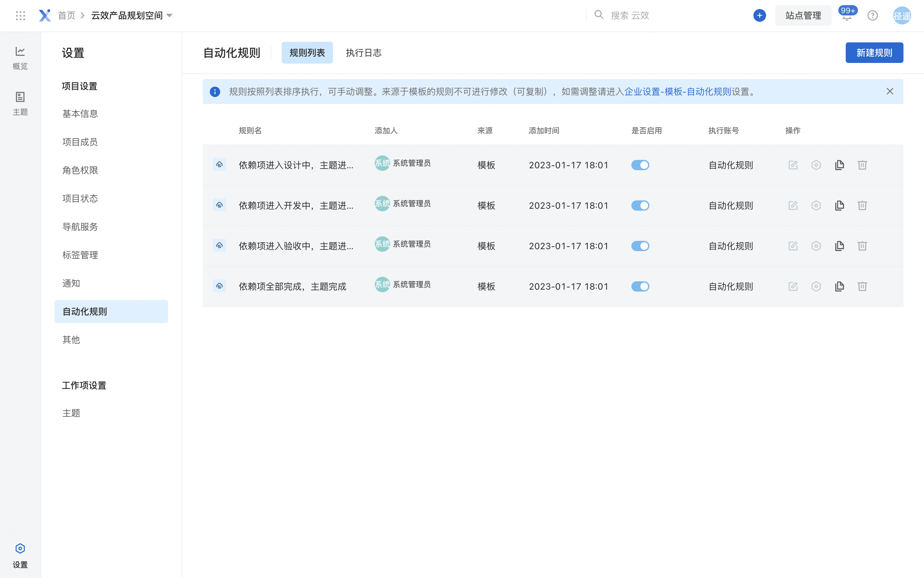
Task: Edit the 依赖项进入设计中 rule
Action: [793, 165]
